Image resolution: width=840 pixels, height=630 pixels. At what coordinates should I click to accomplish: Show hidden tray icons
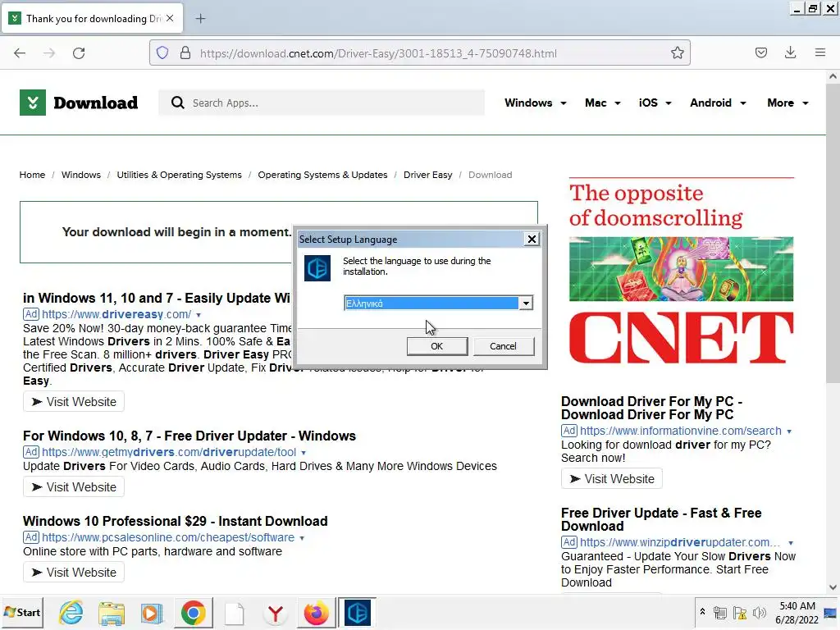pos(702,611)
